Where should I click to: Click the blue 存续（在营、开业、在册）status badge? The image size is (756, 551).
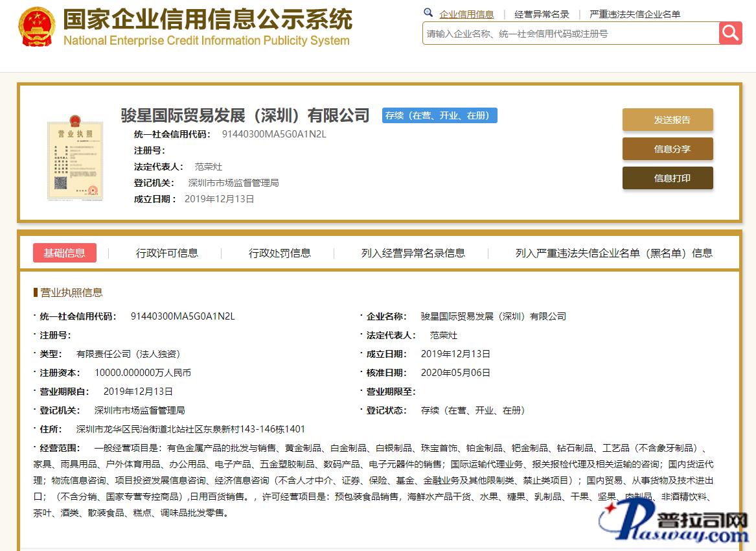(x=439, y=115)
